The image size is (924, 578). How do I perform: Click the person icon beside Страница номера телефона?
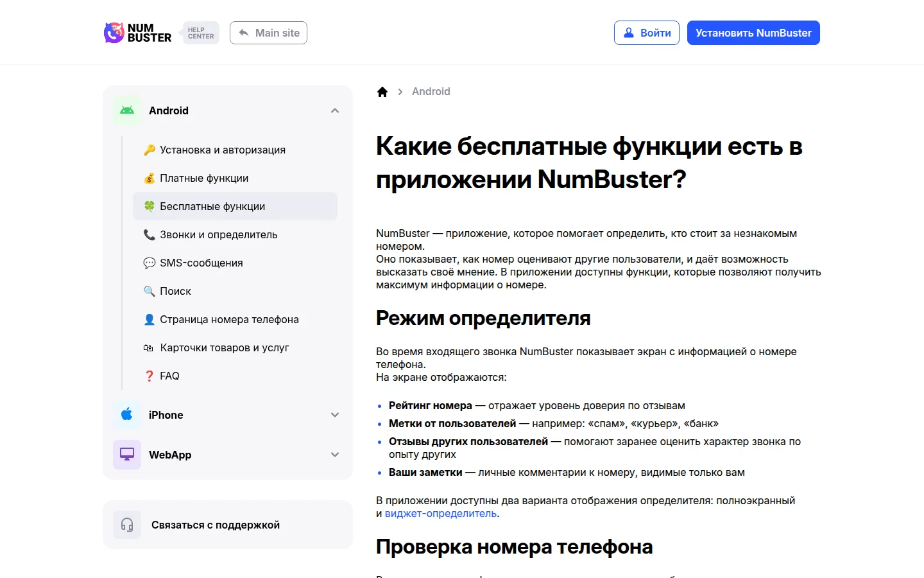150,319
